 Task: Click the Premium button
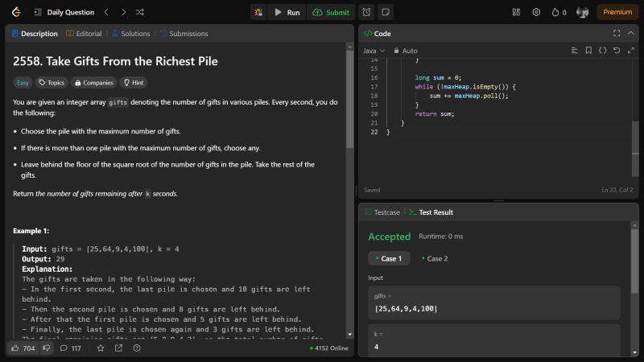tap(617, 12)
